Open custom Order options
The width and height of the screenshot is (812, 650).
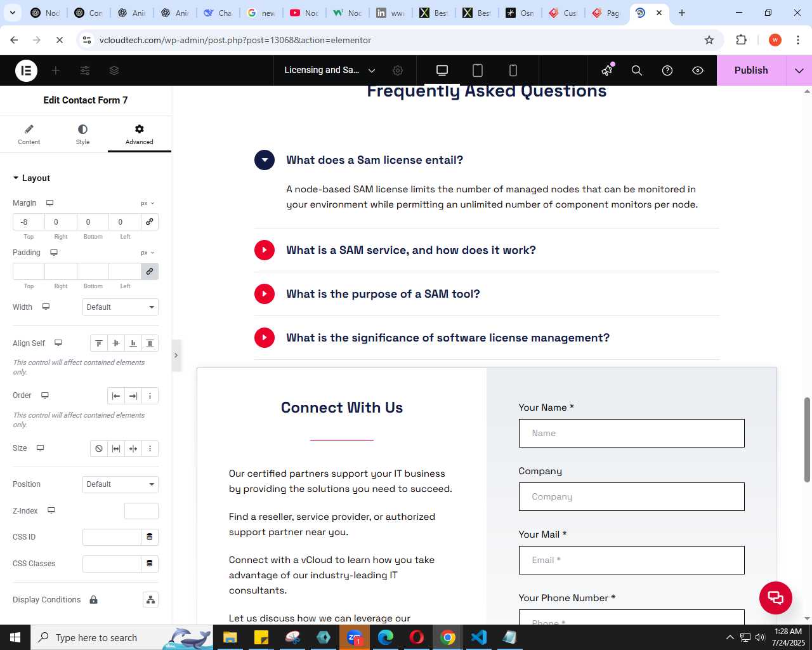click(x=150, y=396)
